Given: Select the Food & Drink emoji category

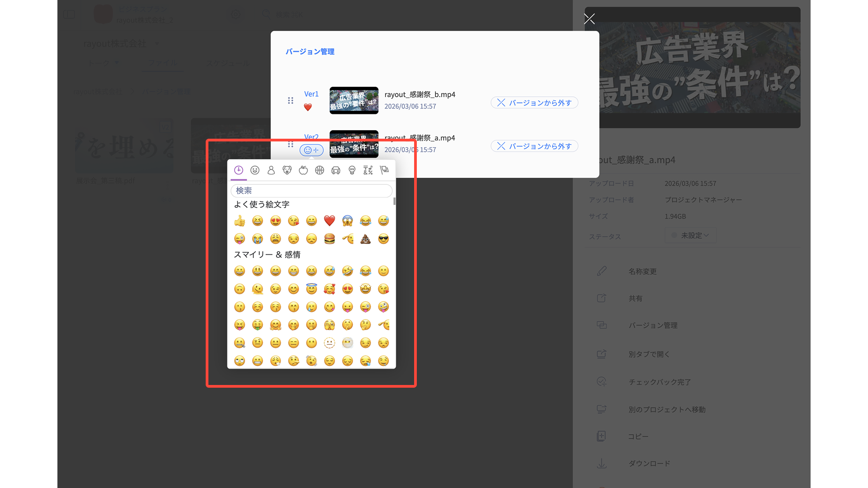Looking at the screenshot, I should (303, 170).
